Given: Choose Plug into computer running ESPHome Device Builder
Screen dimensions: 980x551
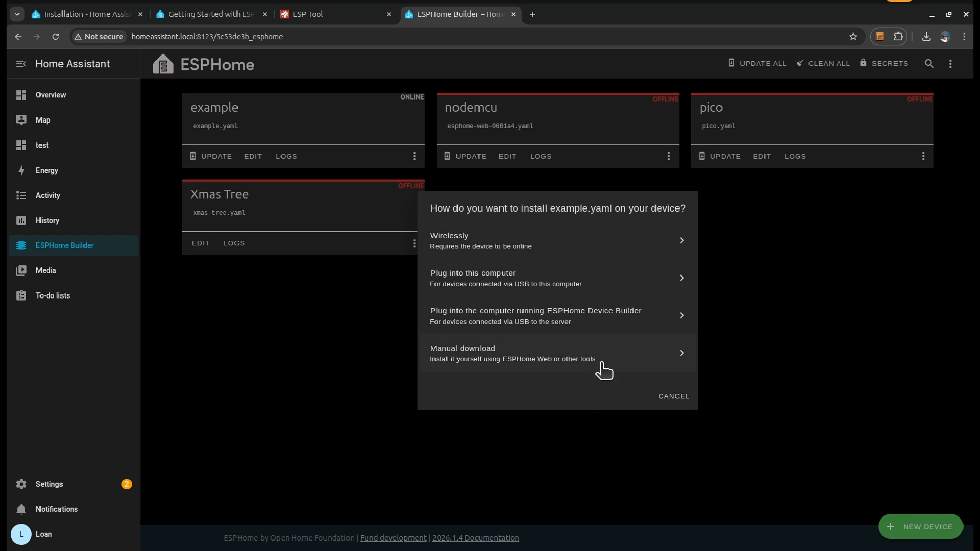Looking at the screenshot, I should click(x=557, y=315).
